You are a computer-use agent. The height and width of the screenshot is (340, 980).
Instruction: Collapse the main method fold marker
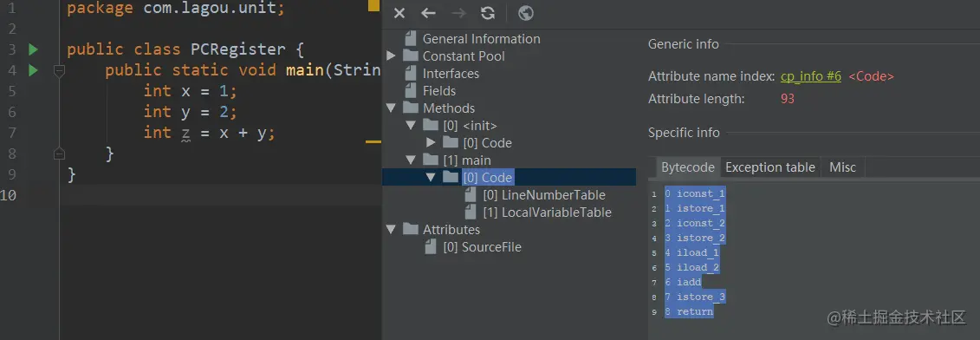click(60, 70)
